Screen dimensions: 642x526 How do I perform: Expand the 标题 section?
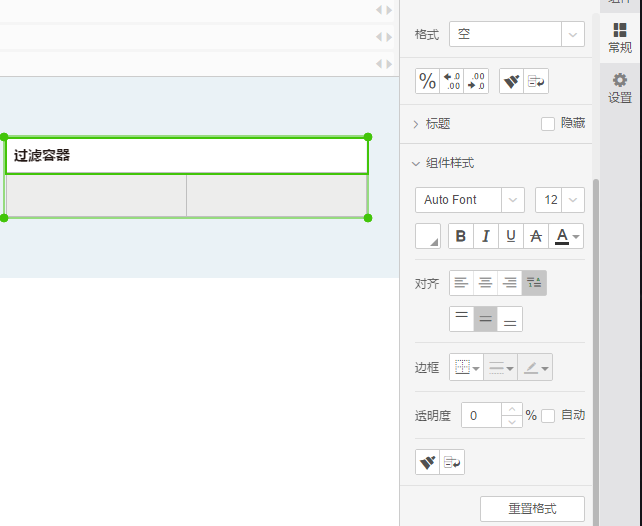(x=416, y=124)
